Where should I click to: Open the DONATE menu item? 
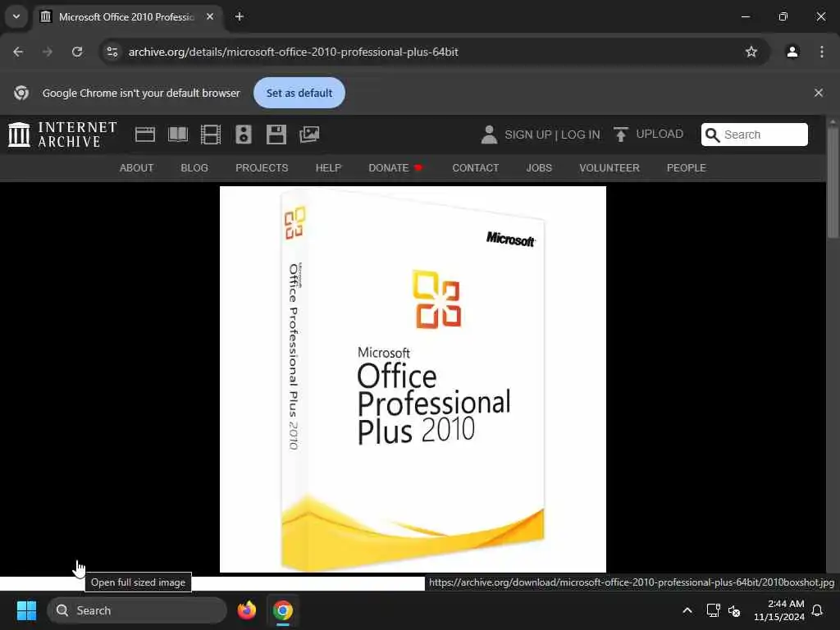[395, 167]
